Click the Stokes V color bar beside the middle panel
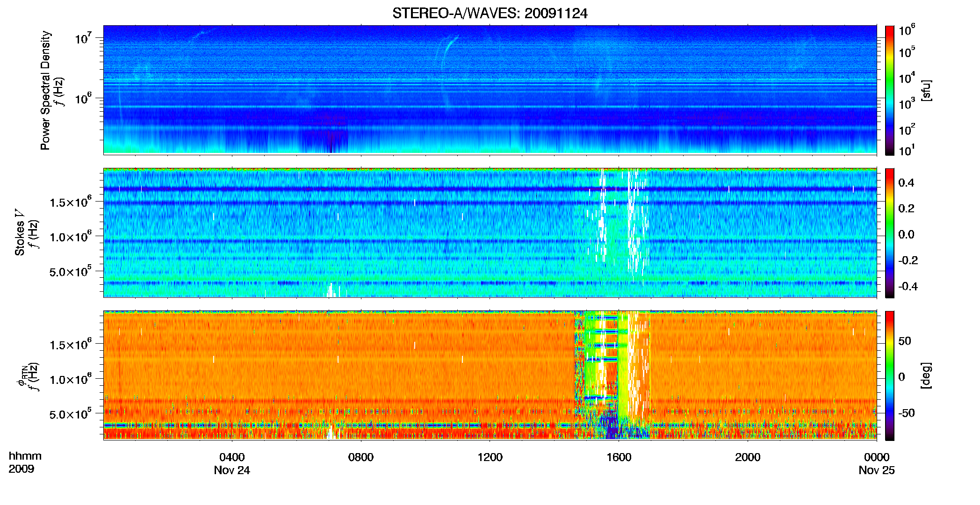This screenshot has width=980, height=505. pyautogui.click(x=890, y=233)
